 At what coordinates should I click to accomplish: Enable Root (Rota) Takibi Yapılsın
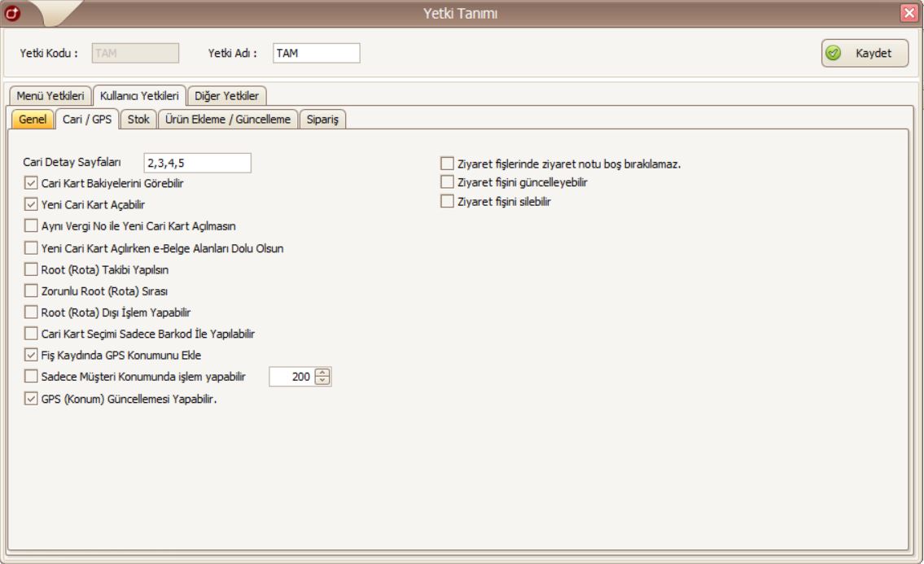31,269
